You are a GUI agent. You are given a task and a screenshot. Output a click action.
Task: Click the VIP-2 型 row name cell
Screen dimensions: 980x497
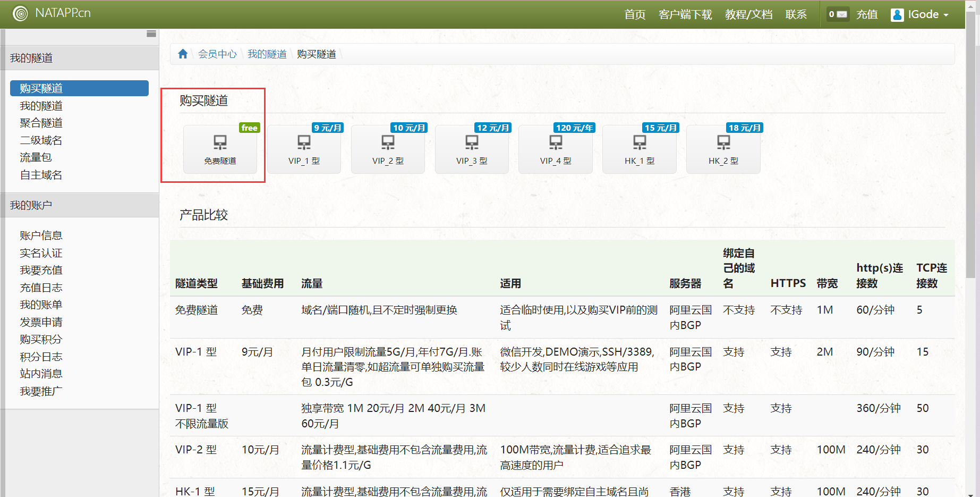click(x=196, y=450)
